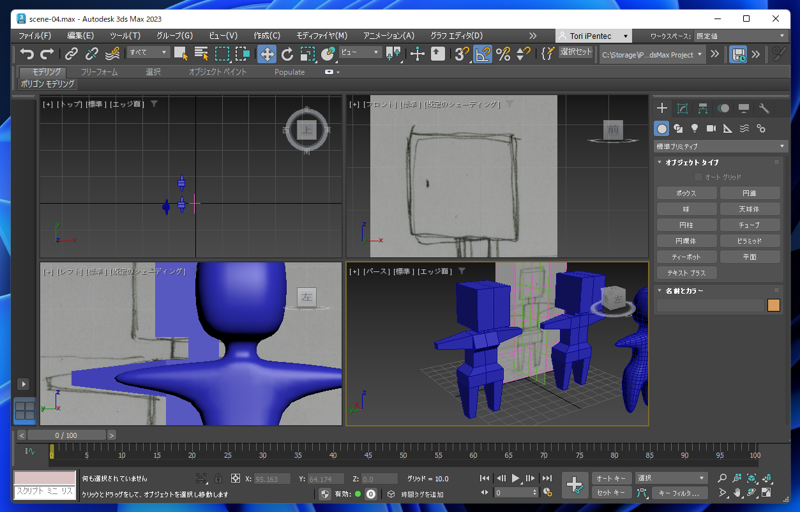This screenshot has width=800, height=512.
Task: Open the Tori iPentec account dropdown
Action: [x=594, y=36]
